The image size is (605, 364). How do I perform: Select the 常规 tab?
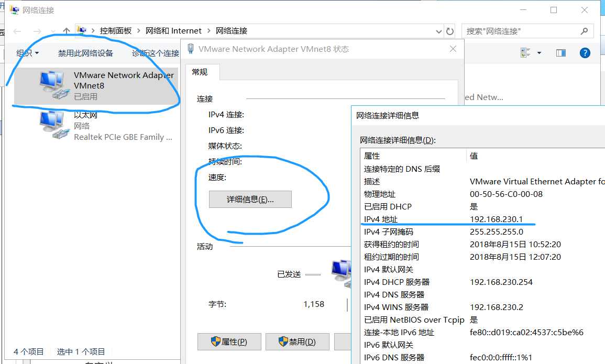tap(200, 72)
